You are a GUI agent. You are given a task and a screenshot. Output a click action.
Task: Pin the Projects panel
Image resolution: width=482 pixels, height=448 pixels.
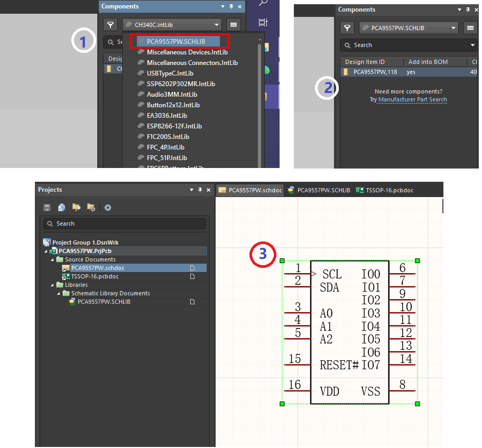point(200,190)
